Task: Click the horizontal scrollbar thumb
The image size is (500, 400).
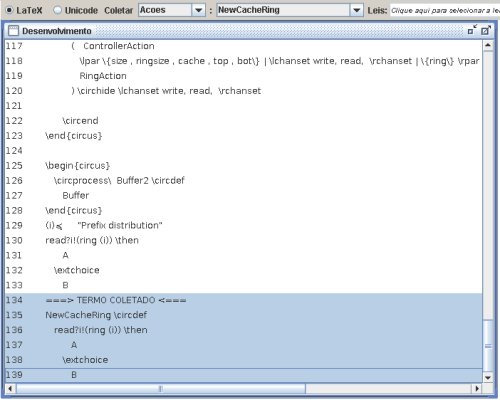Action: click(161, 388)
